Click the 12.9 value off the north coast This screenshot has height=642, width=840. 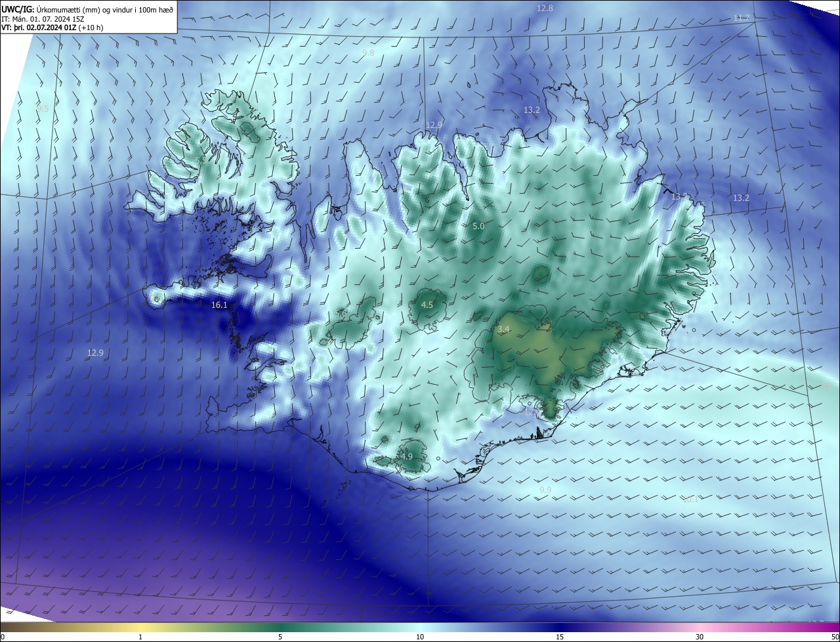click(x=434, y=125)
